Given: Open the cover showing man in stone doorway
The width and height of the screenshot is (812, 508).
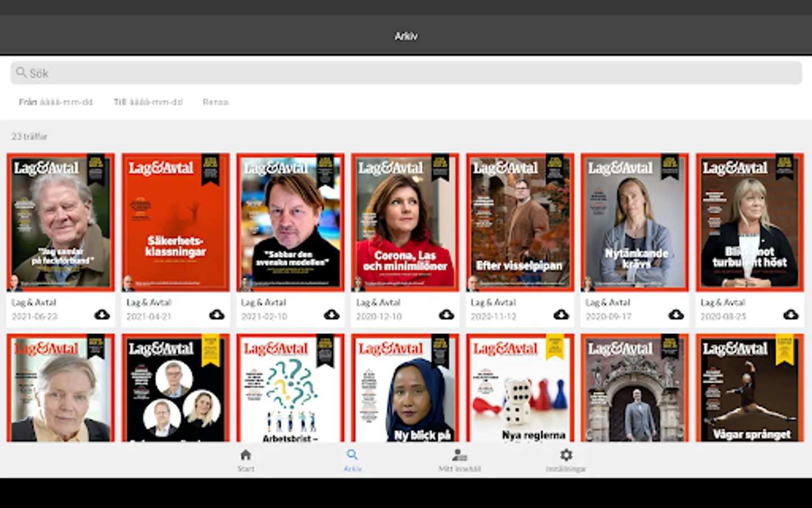Looking at the screenshot, I should pos(634,388).
